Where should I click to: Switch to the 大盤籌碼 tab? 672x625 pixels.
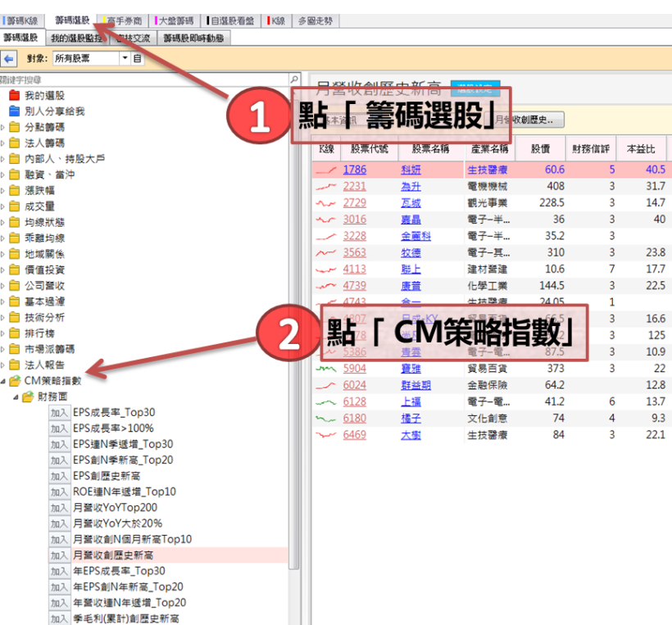(175, 20)
